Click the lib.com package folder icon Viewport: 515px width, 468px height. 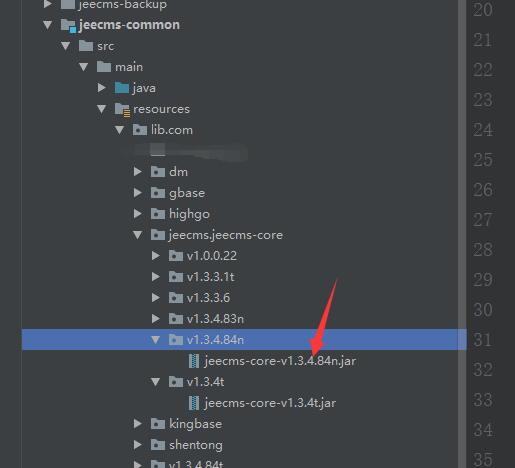point(140,130)
